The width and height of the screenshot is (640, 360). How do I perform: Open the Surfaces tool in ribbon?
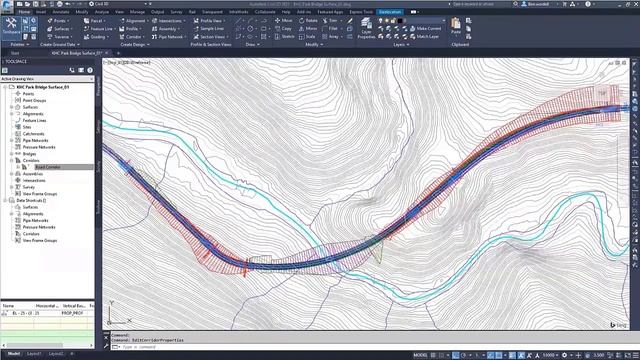(x=60, y=29)
